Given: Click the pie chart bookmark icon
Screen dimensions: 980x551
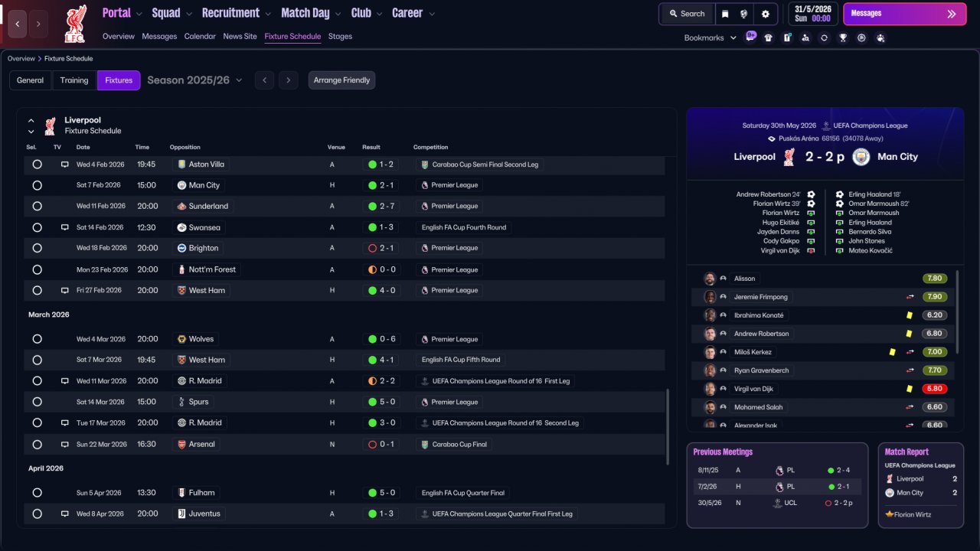Looking at the screenshot, I should point(861,37).
